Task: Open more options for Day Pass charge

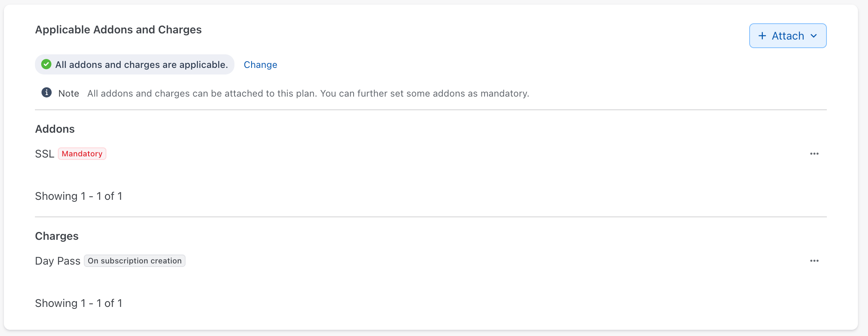Action: coord(814,261)
